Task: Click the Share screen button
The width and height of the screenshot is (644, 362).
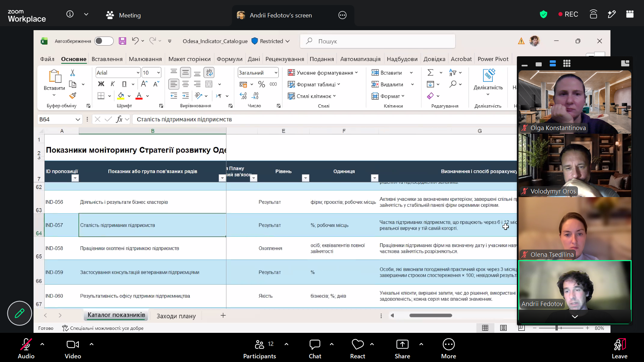Action: pos(402,349)
